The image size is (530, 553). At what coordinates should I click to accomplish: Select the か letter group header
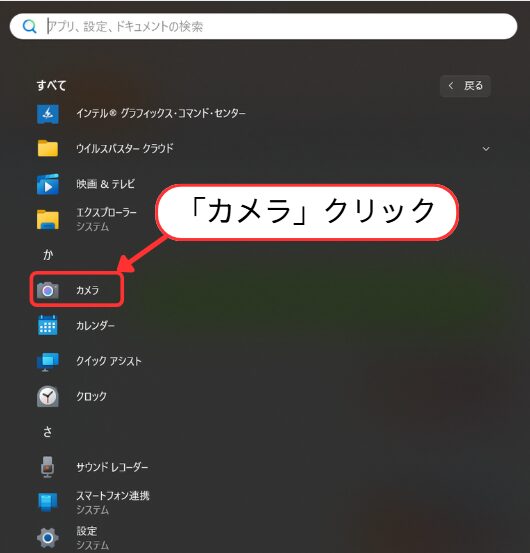[48, 254]
